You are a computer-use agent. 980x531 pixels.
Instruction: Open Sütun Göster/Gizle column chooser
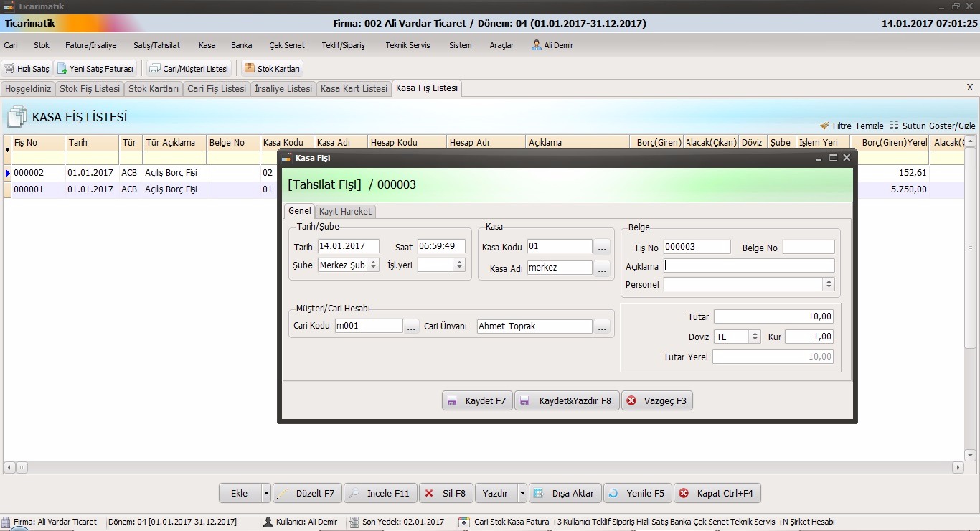tap(895, 126)
